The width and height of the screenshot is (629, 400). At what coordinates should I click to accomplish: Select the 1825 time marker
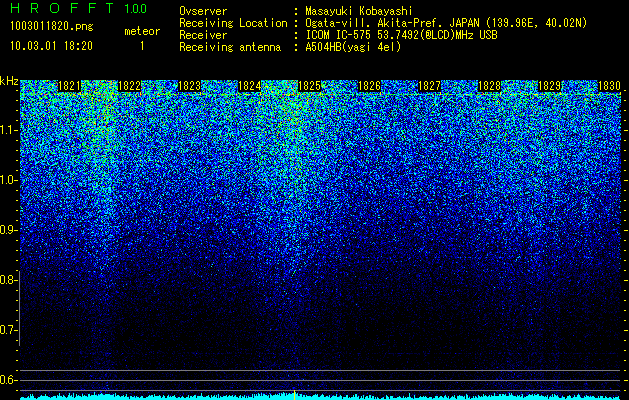(309, 86)
